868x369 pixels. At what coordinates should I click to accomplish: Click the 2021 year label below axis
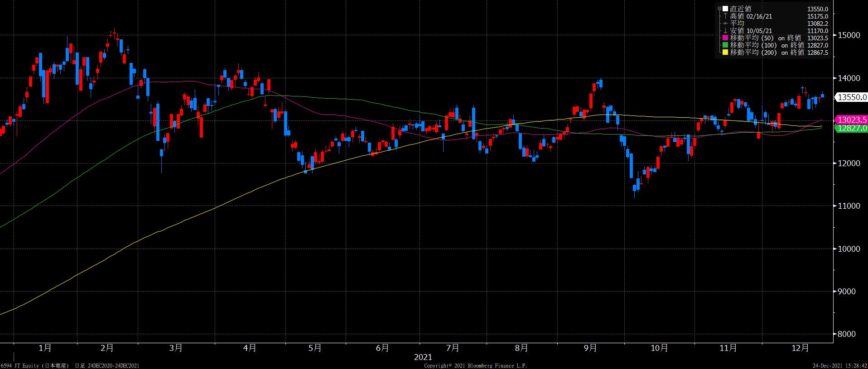click(423, 357)
